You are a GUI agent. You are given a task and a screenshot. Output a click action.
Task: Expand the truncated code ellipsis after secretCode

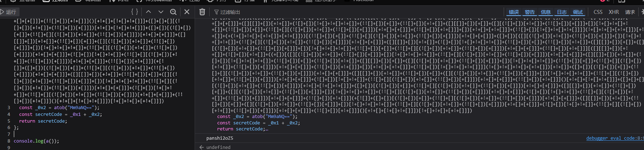[267, 129]
